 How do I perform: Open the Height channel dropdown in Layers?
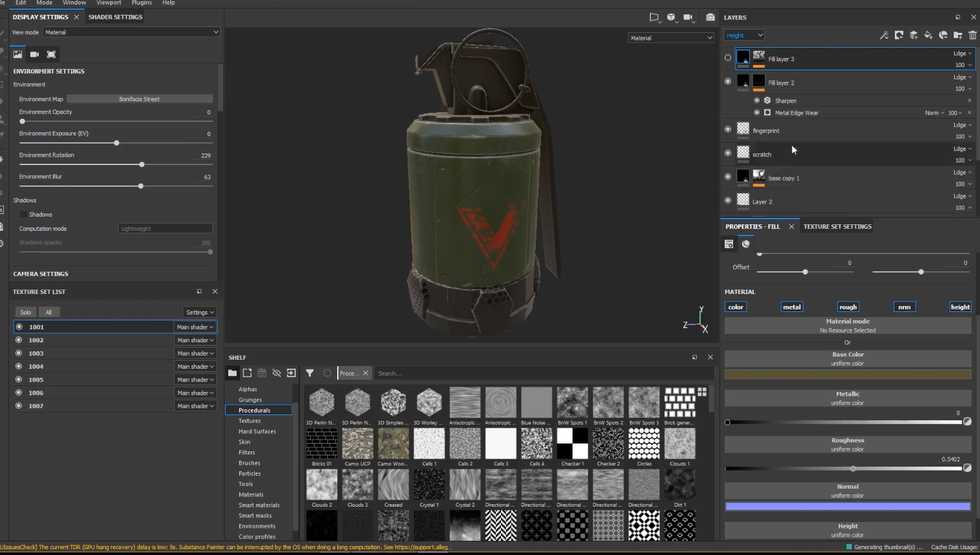[743, 35]
